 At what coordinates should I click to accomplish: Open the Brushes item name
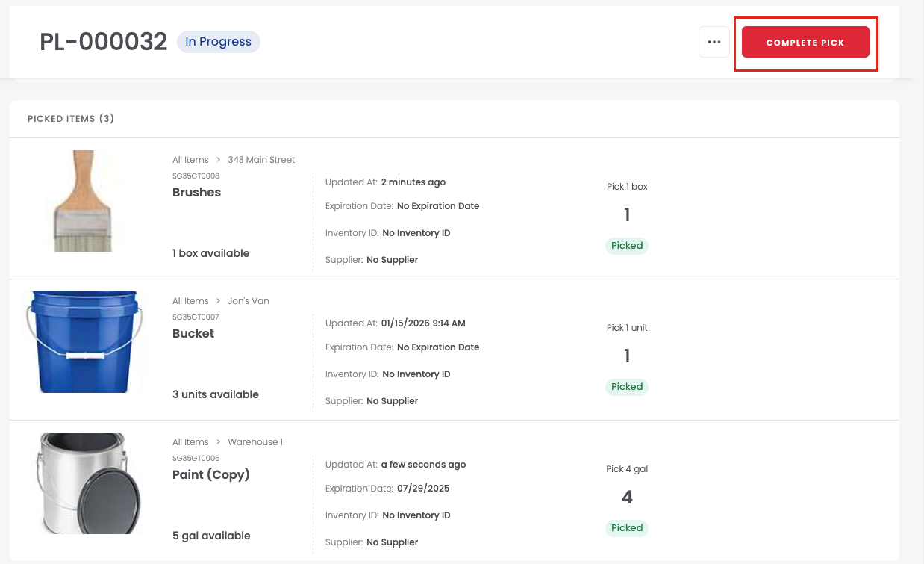(196, 192)
